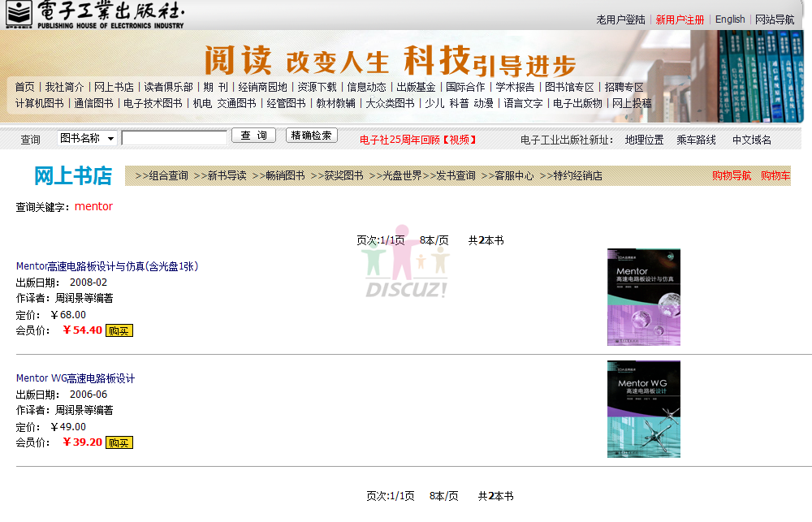The image size is (812, 522).
Task: Click the publishing house logo icon
Action: click(19, 15)
